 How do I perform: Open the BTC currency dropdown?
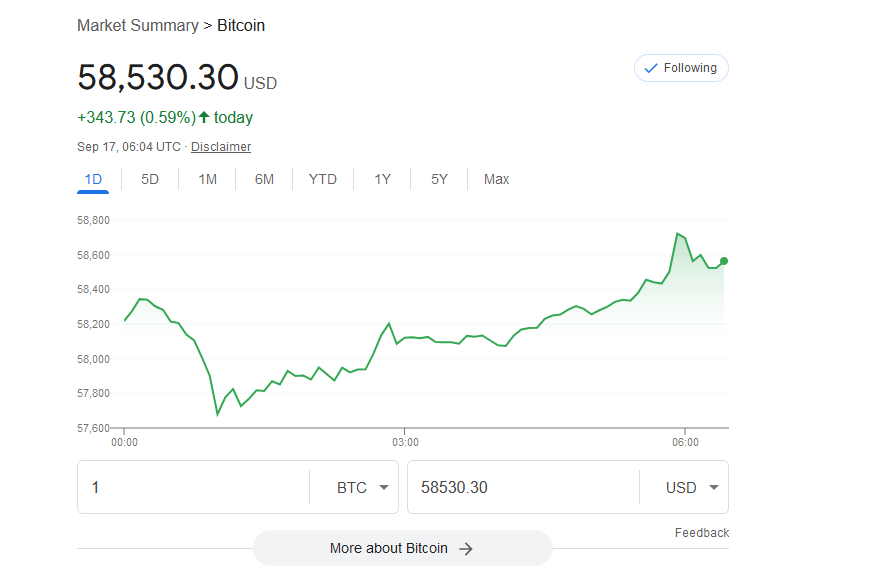[362, 487]
